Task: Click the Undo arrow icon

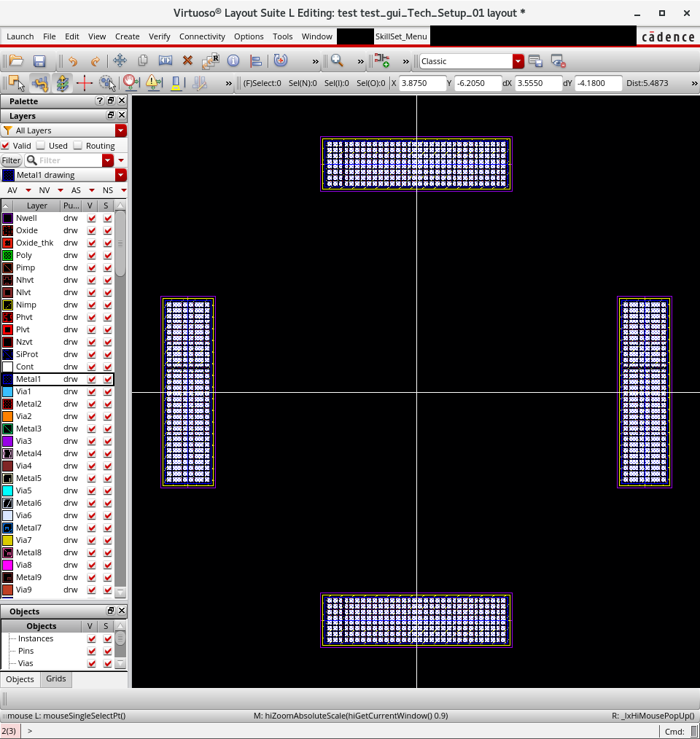Action: (x=72, y=61)
